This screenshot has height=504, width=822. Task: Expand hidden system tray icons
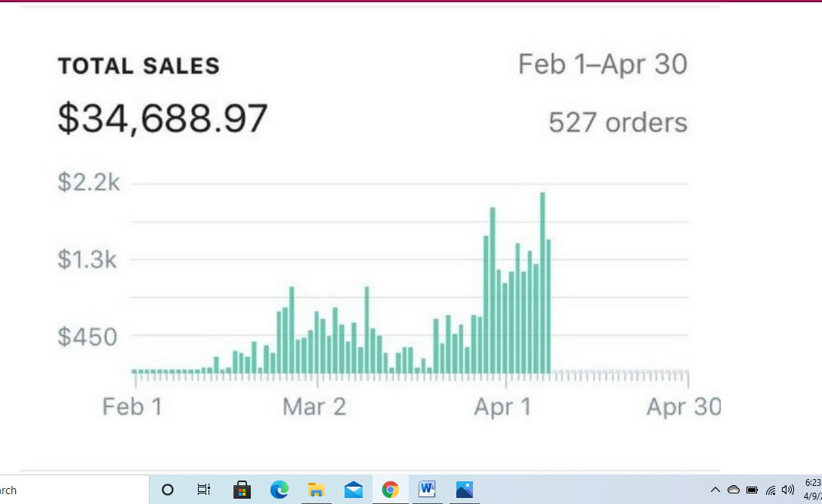coord(715,490)
